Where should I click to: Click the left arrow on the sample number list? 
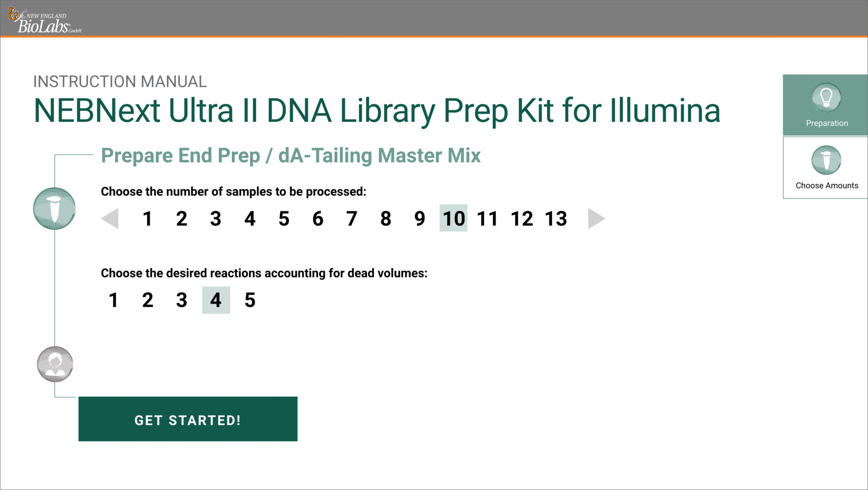click(109, 219)
